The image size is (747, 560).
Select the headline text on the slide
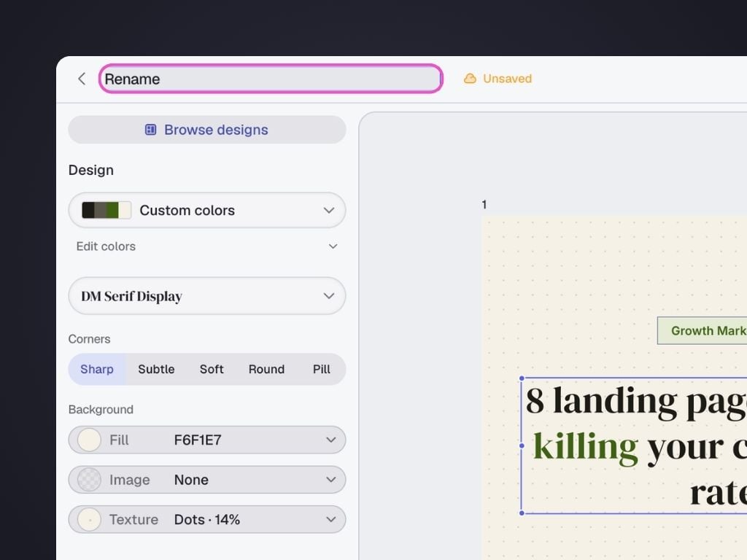635,446
